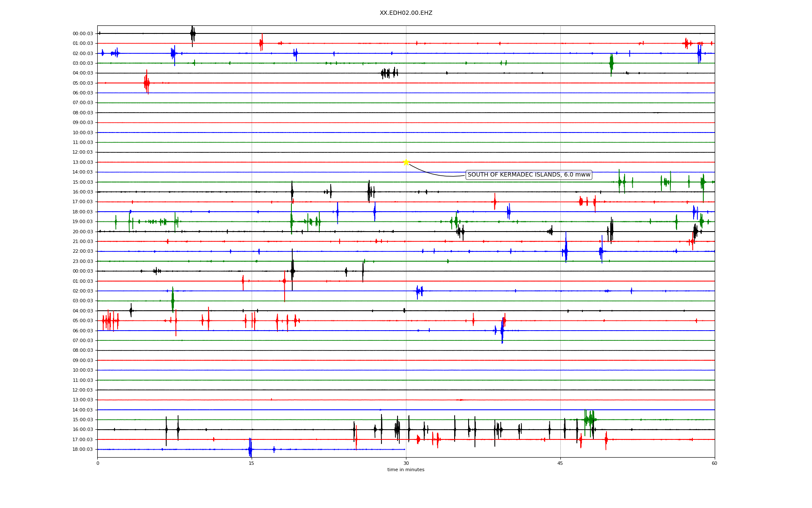Select the 22:00:03 row time label
This screenshot has height=508, width=812.
[x=82, y=251]
